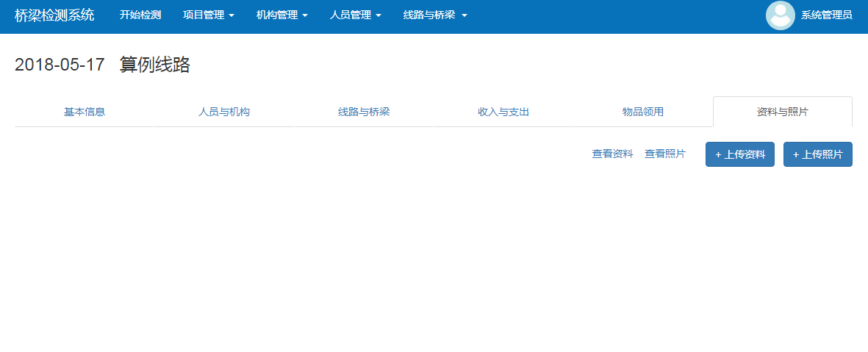Click the 2018-05-17 date in heading
Image resolution: width=868 pixels, height=352 pixels.
click(60, 65)
